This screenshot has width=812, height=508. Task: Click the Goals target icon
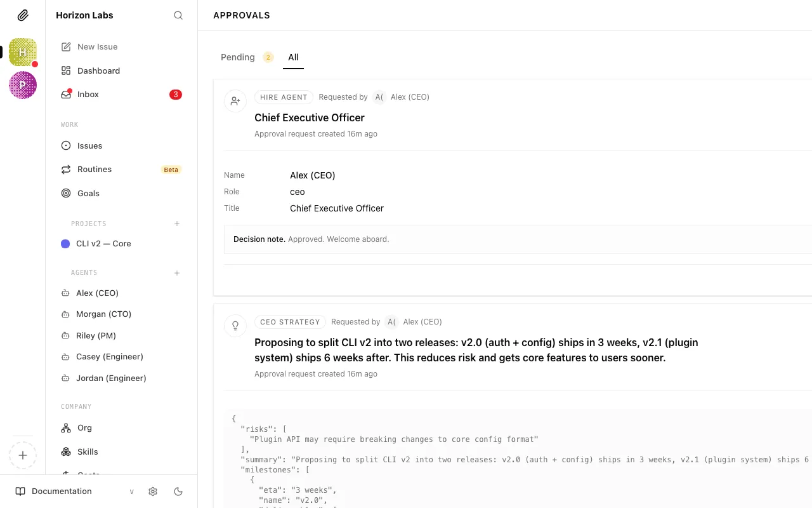point(66,193)
